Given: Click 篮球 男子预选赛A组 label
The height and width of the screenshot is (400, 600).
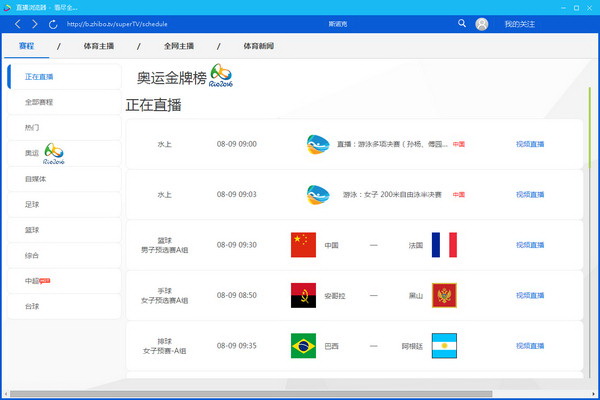Looking at the screenshot, I should pos(165,245).
